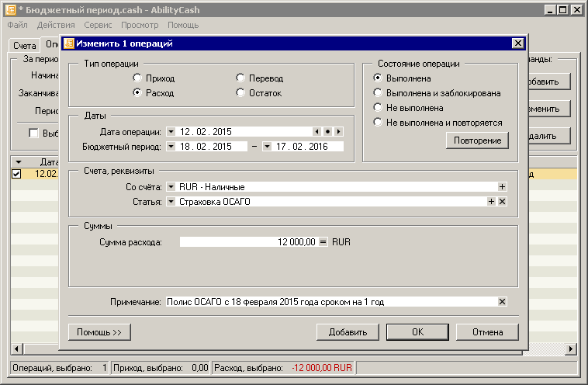Open the Сервис menu

98,25
